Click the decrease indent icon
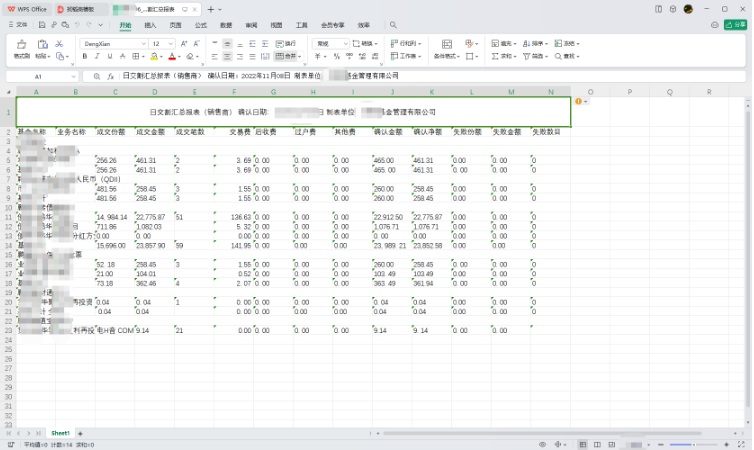754x450 pixels. [x=252, y=44]
